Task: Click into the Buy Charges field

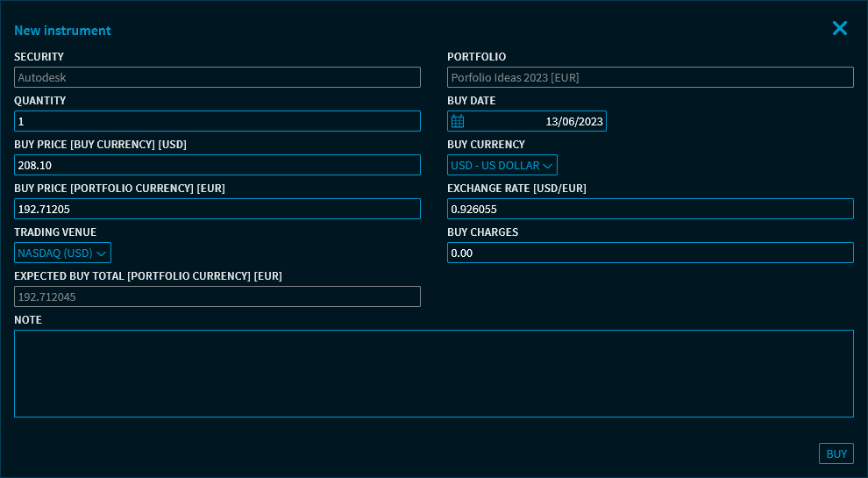Action: click(x=650, y=253)
